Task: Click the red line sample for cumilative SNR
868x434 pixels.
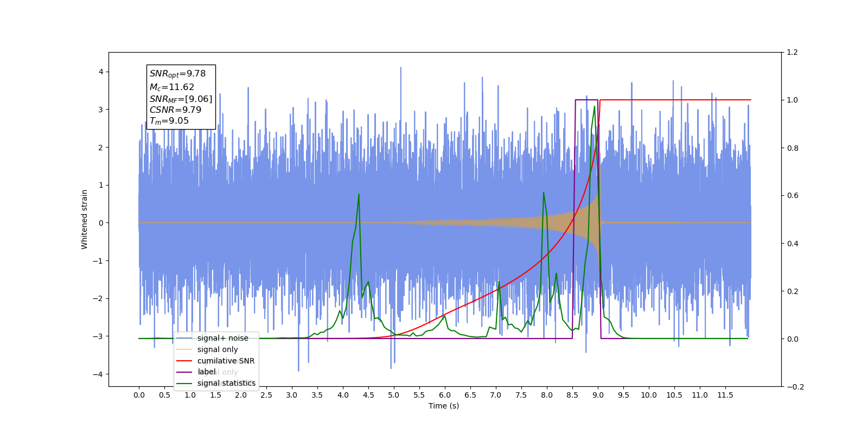Action: tap(184, 361)
